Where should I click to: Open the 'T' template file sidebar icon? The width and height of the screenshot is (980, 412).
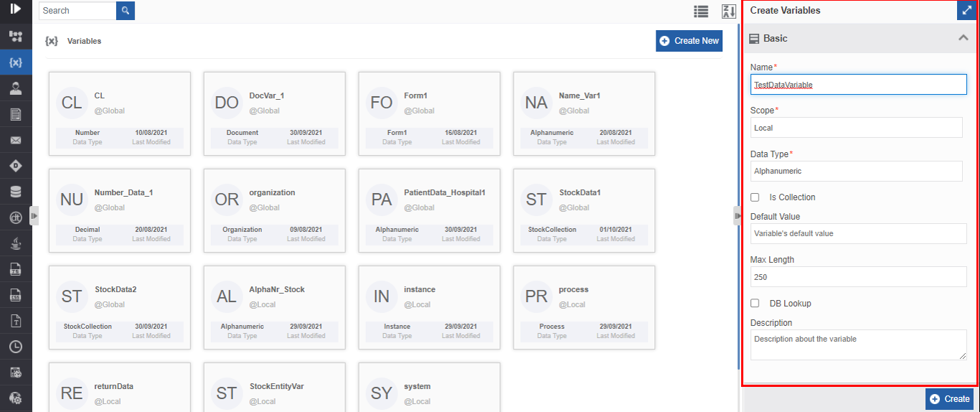point(16,321)
